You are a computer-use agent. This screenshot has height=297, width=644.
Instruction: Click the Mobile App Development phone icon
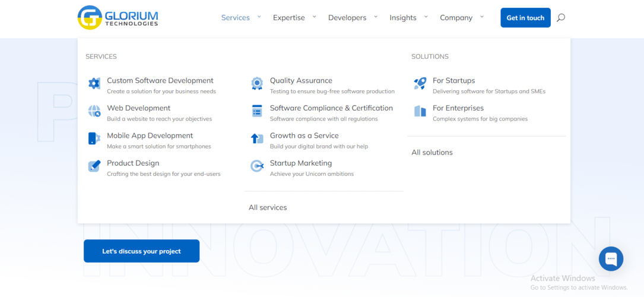point(94,138)
